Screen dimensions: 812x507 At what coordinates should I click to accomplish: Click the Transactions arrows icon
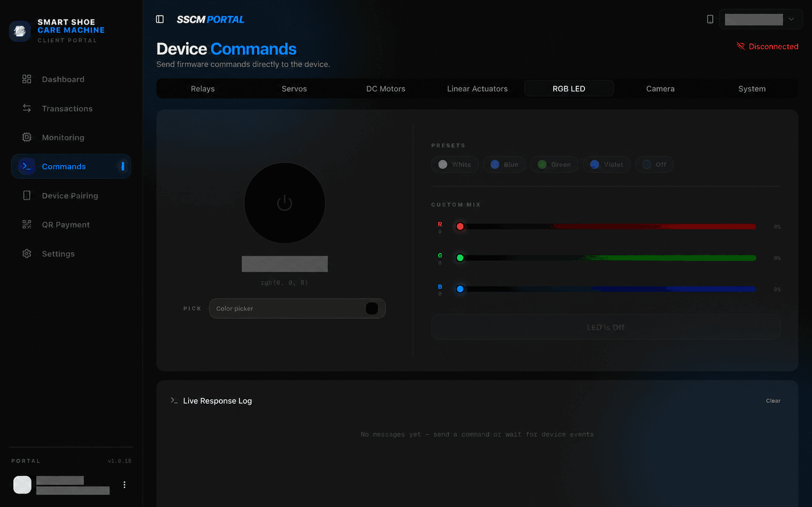[x=27, y=108]
